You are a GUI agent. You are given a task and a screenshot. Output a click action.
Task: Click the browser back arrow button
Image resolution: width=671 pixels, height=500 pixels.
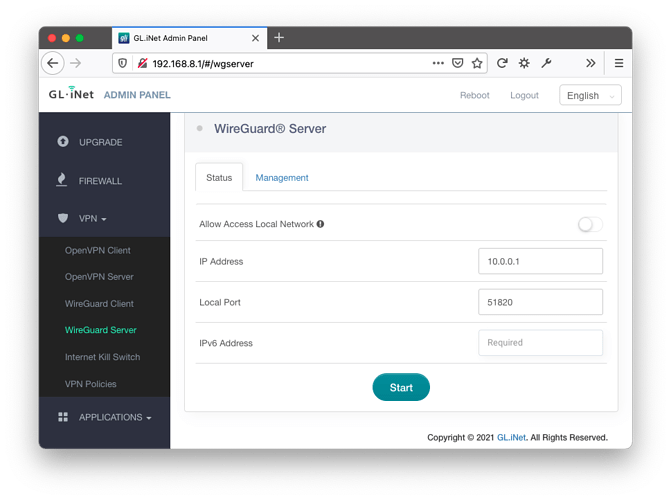53,63
